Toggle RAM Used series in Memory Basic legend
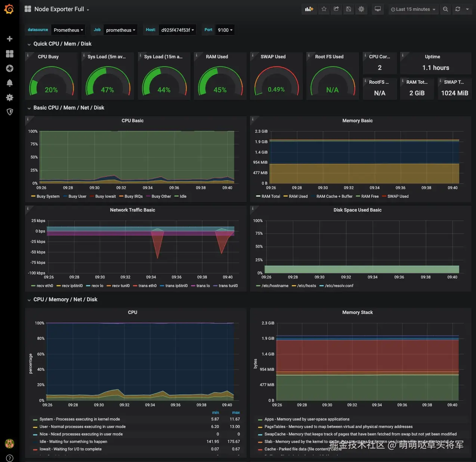The height and width of the screenshot is (462, 476). (x=298, y=197)
